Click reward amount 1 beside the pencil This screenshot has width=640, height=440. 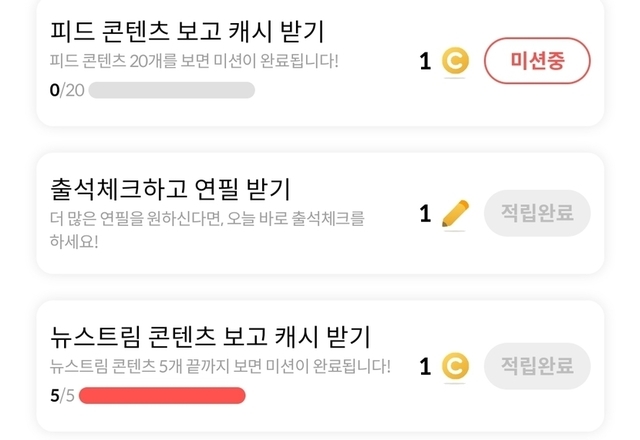point(425,213)
